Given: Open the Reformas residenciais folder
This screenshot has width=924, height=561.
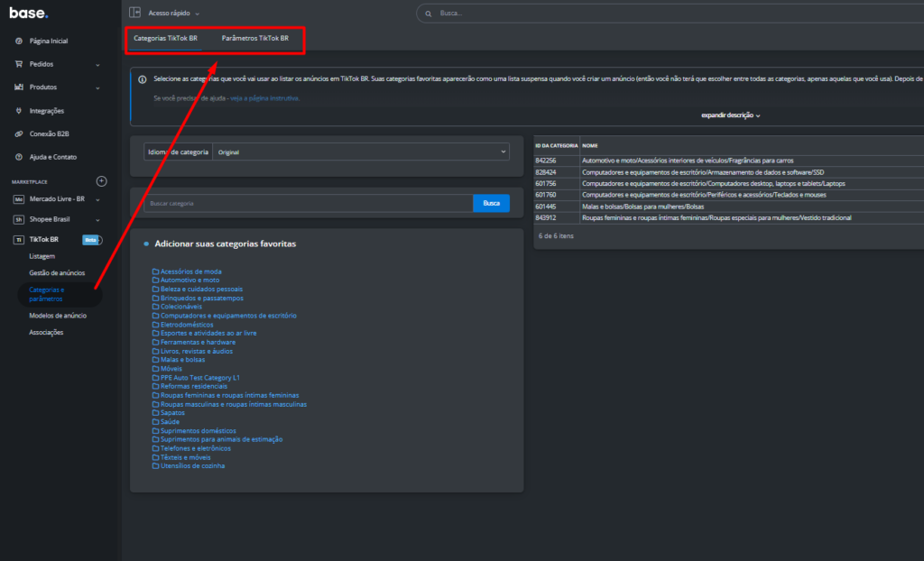Looking at the screenshot, I should [x=189, y=387].
